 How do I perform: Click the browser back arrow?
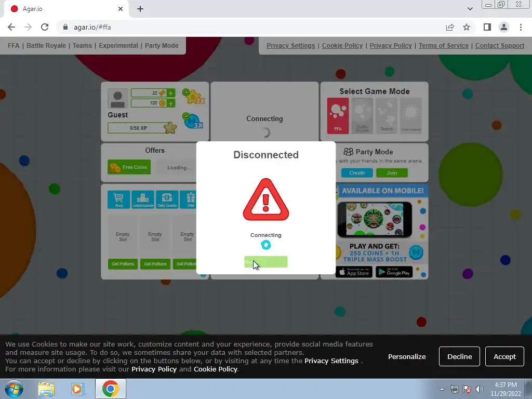coord(11,27)
